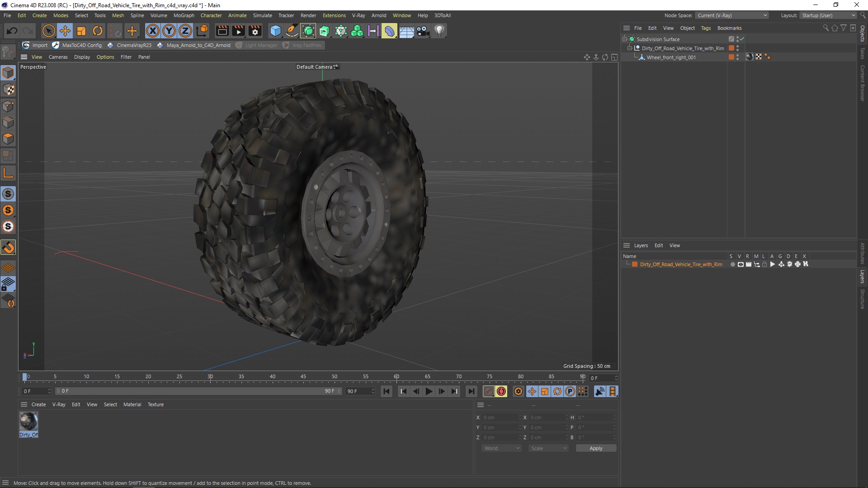The height and width of the screenshot is (488, 868).
Task: Collapse Dirty_Off_Road_Vehicle_Tire_with_Rim tree node
Action: 629,48
